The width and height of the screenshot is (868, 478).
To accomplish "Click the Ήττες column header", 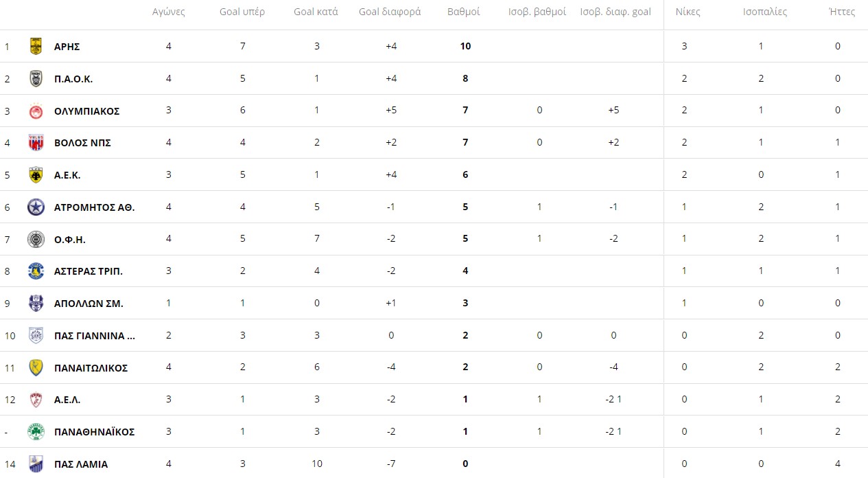I will 842,12.
